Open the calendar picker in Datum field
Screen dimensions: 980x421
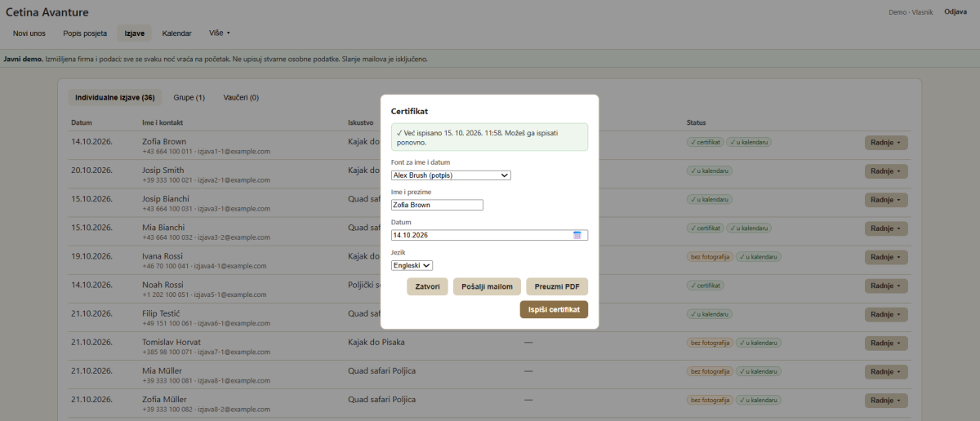(x=577, y=235)
